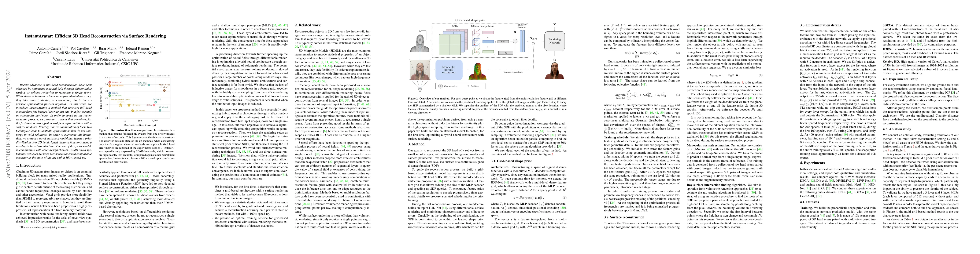The height and width of the screenshot is (254, 980).
Task: Click the paper title "InstantAvatar: Efficient 3D Head Reconstruction via Surface Rendering"
Action: tap(95, 36)
